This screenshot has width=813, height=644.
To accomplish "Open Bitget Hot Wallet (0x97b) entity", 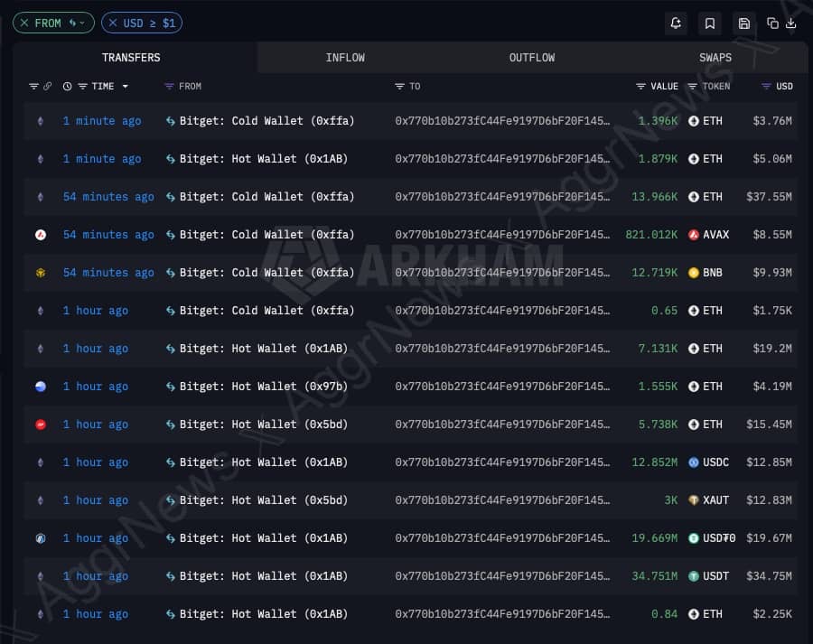I will pyautogui.click(x=264, y=387).
